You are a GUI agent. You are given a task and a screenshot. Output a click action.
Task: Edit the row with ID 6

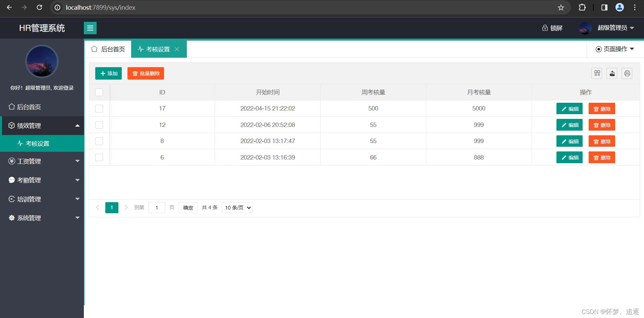coord(570,157)
